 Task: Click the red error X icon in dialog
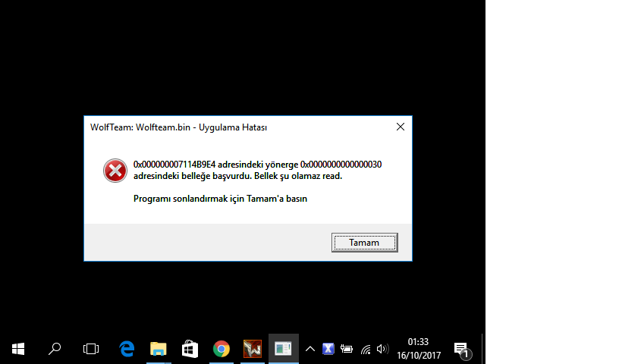point(115,171)
